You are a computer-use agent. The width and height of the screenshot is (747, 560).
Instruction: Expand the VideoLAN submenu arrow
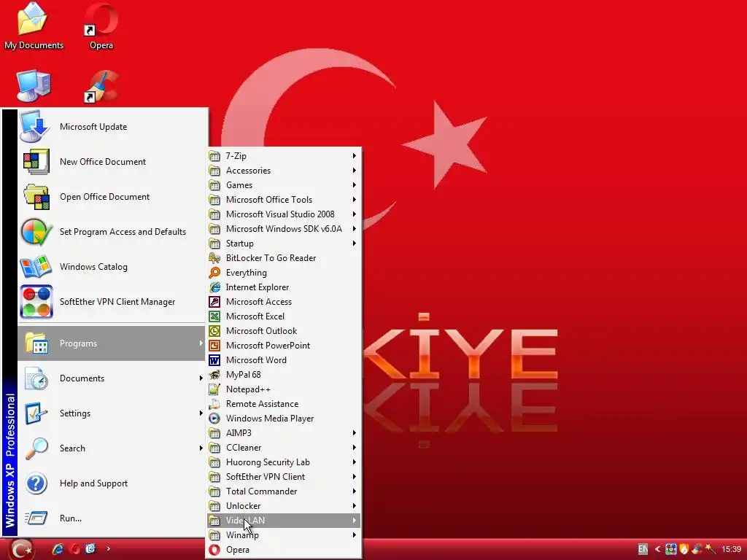[354, 521]
